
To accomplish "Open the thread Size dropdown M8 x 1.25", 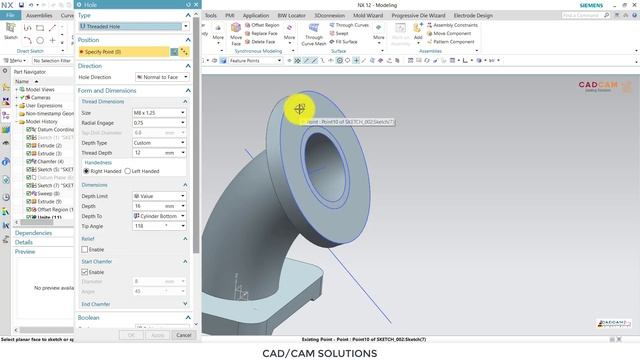I will pos(159,113).
